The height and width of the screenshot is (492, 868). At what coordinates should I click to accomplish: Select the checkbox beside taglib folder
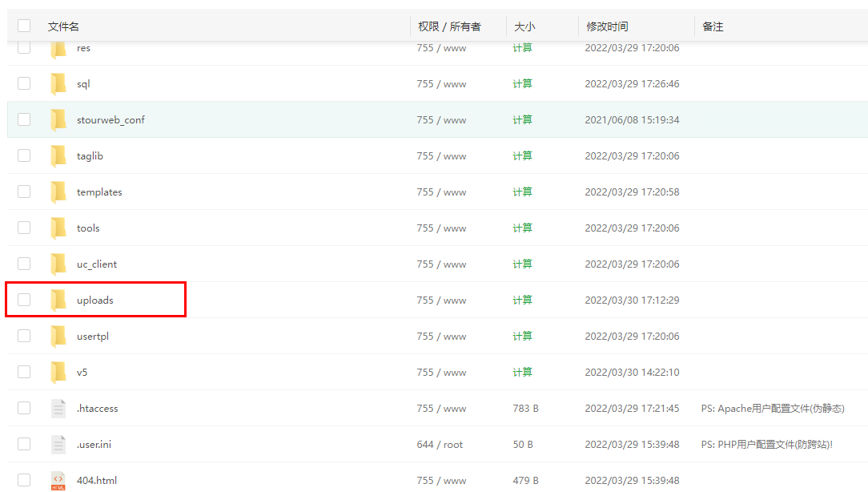(x=24, y=155)
